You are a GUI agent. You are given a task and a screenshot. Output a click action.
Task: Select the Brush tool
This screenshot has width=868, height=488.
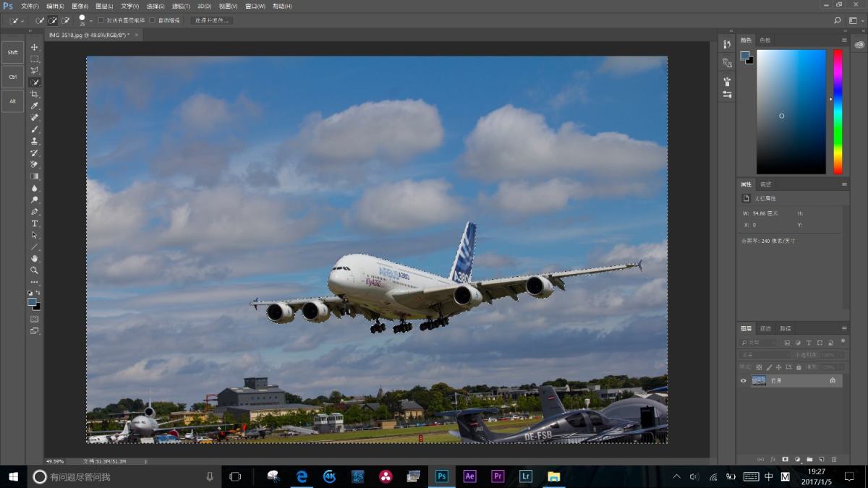tap(34, 129)
